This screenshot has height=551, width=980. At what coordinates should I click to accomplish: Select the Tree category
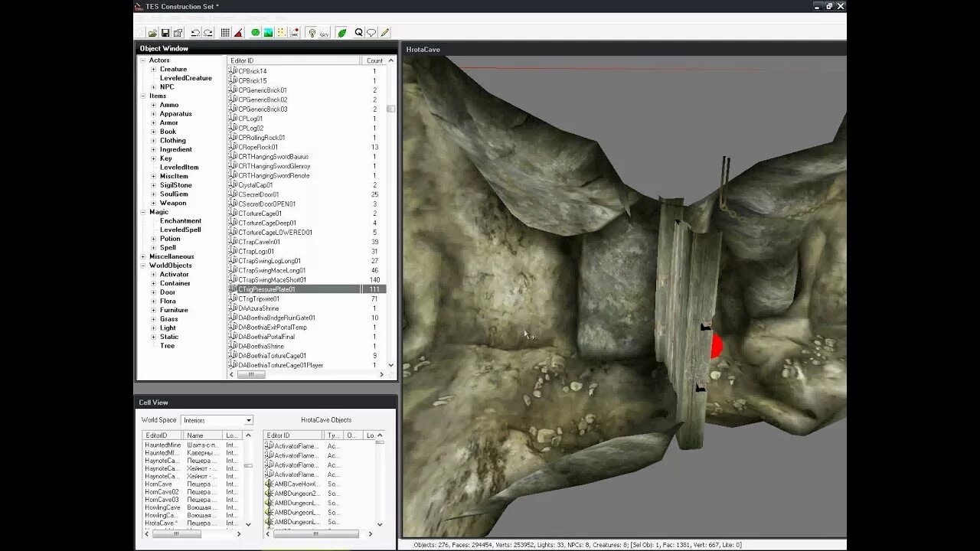[167, 346]
